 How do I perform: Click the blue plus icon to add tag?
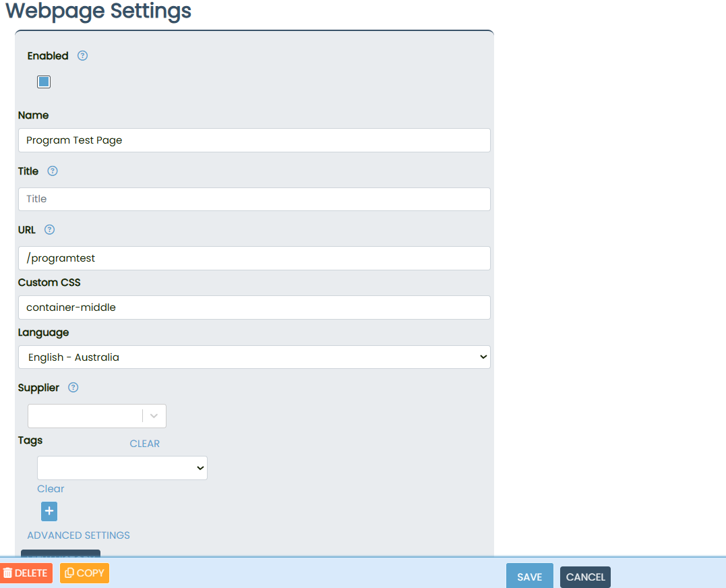click(49, 511)
